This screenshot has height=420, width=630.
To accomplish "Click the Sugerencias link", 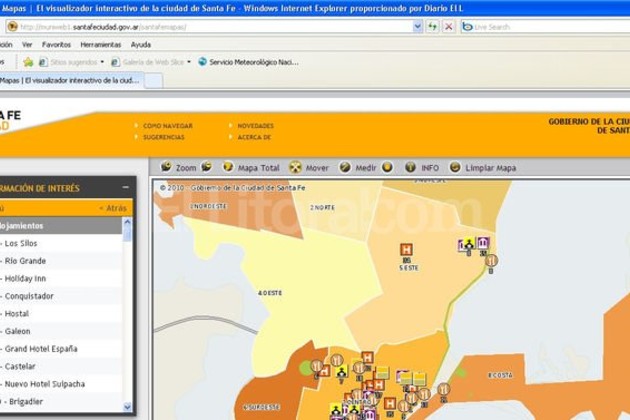I will (163, 137).
